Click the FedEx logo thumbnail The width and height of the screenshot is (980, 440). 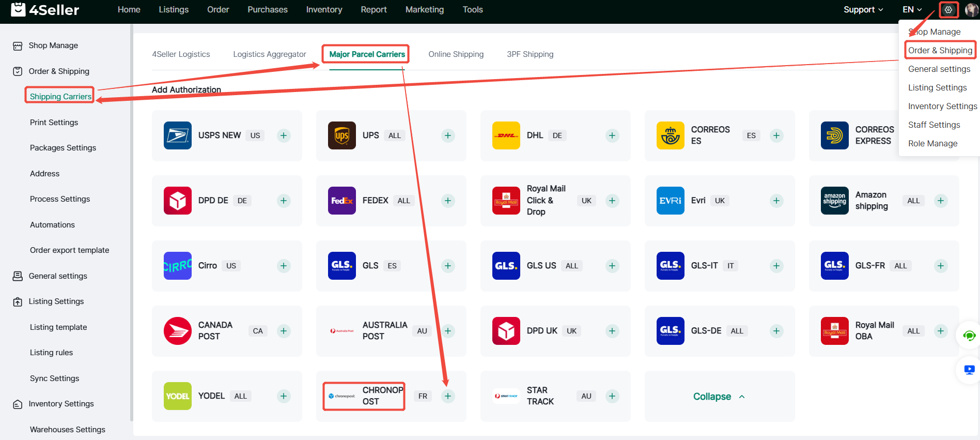click(x=342, y=201)
